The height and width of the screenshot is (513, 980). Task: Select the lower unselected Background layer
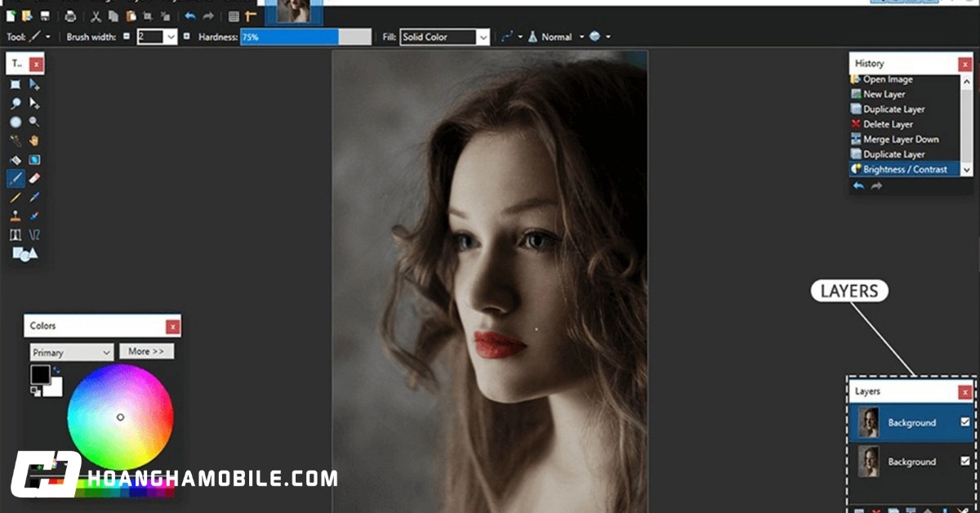coord(911,462)
